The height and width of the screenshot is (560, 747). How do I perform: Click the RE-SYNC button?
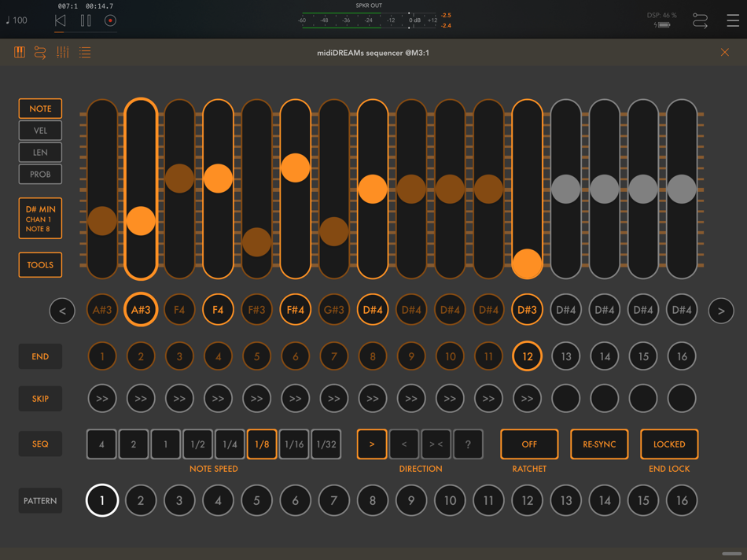pyautogui.click(x=599, y=444)
